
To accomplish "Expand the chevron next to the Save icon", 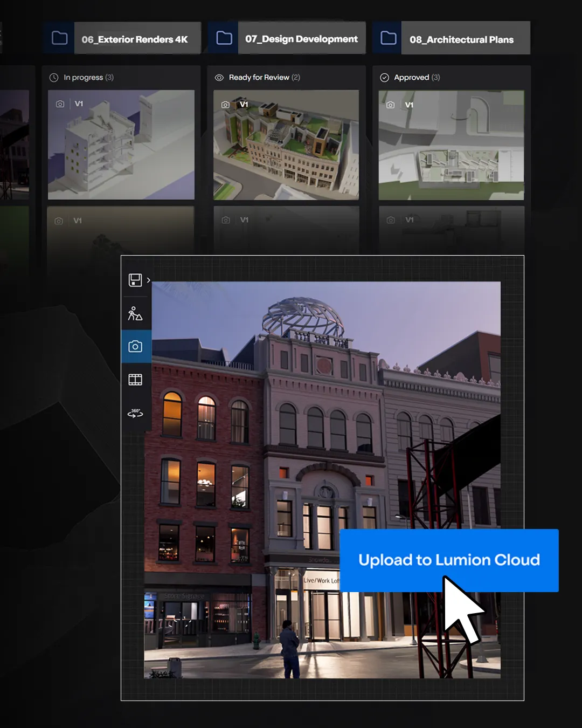I will [x=149, y=280].
